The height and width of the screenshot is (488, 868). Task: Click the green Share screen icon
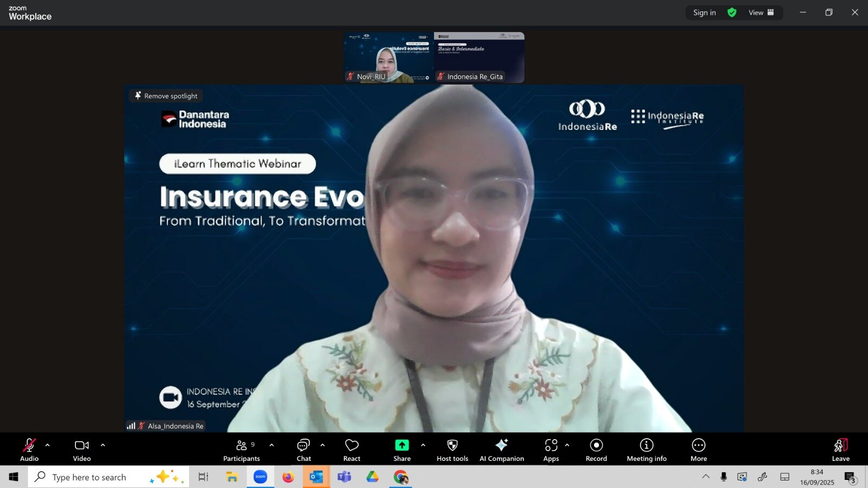tap(401, 445)
